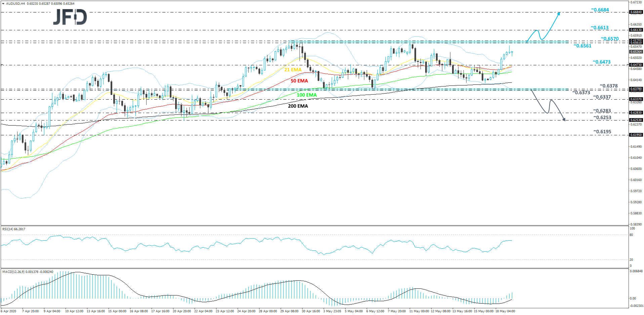The width and height of the screenshot is (644, 315).
Task: Click the 20 Apr 20:00 date label
Action: click(182, 311)
